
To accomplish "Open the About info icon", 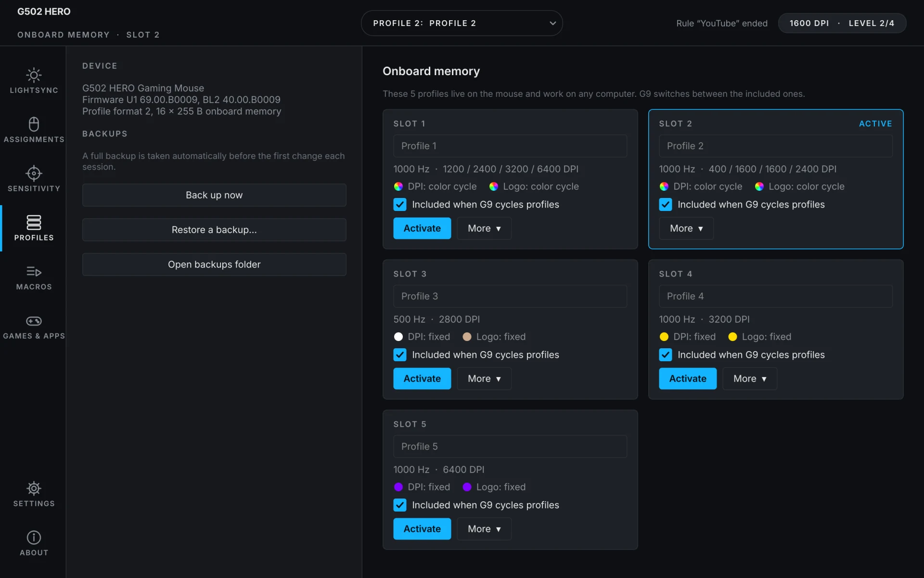I will pyautogui.click(x=34, y=538).
